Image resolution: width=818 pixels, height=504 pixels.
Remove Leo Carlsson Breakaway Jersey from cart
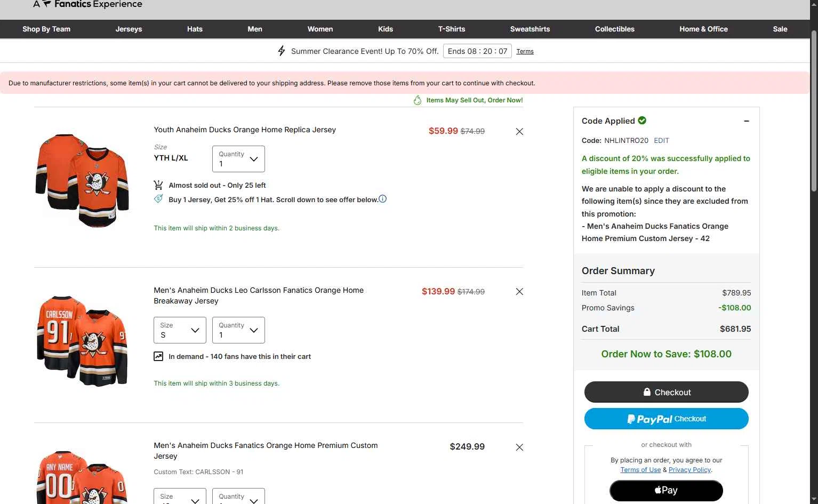click(x=519, y=292)
